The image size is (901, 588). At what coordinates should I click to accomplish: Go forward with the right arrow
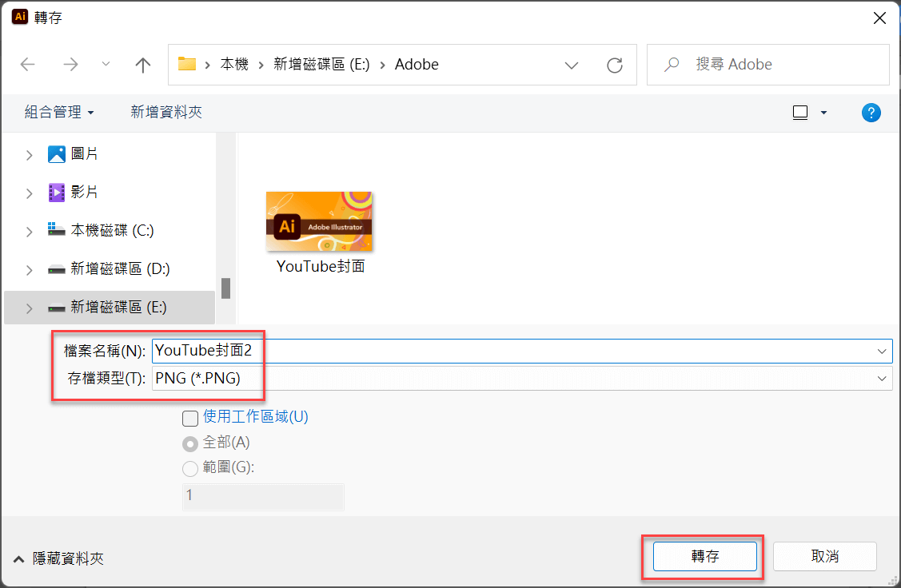pos(70,64)
